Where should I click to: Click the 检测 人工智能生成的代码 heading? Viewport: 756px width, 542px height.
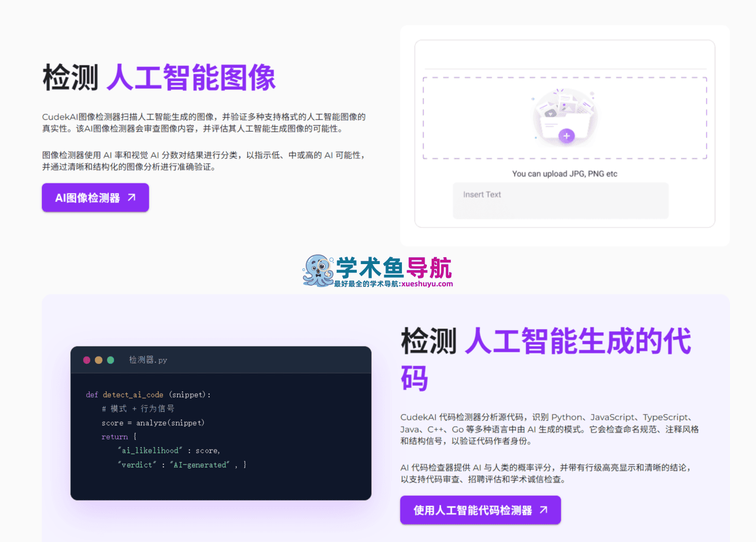click(x=547, y=359)
